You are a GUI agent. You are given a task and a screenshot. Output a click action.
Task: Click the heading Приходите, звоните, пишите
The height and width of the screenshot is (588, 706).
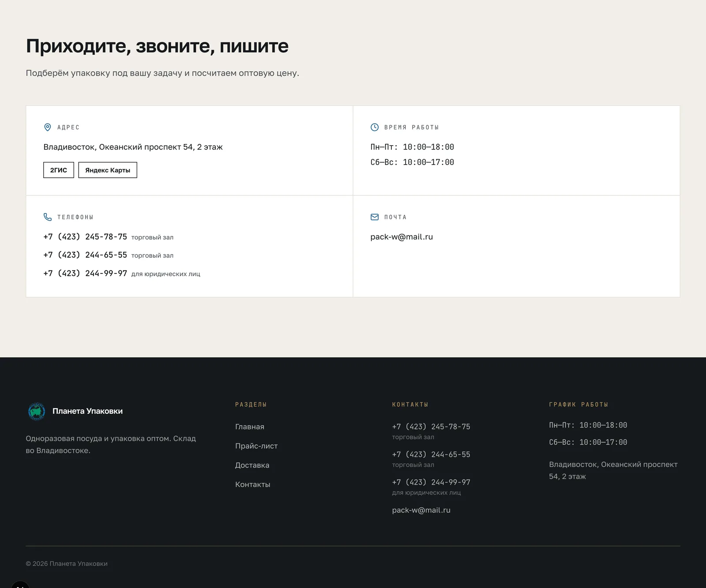coord(157,46)
